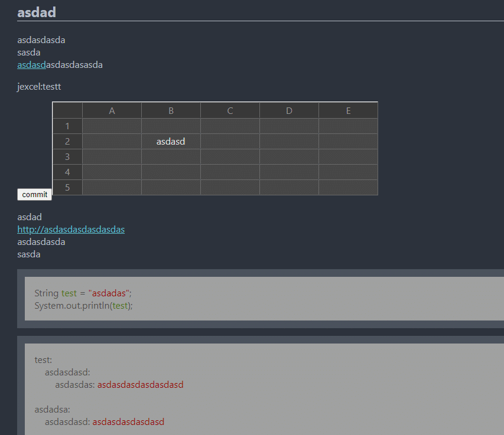This screenshot has width=504, height=435.
Task: Select column header A in the spreadsheet
Action: pyautogui.click(x=112, y=111)
